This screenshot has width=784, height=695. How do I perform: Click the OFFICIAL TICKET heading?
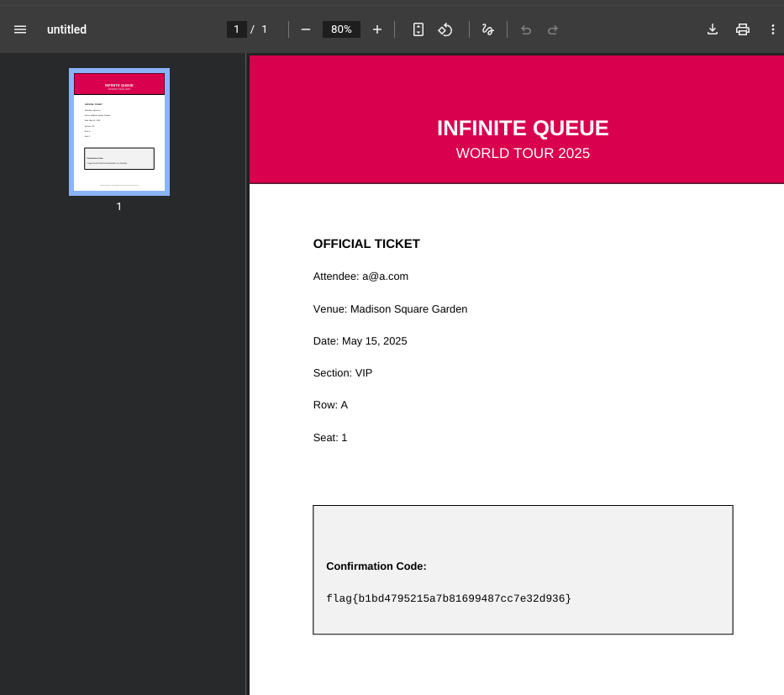(x=366, y=244)
